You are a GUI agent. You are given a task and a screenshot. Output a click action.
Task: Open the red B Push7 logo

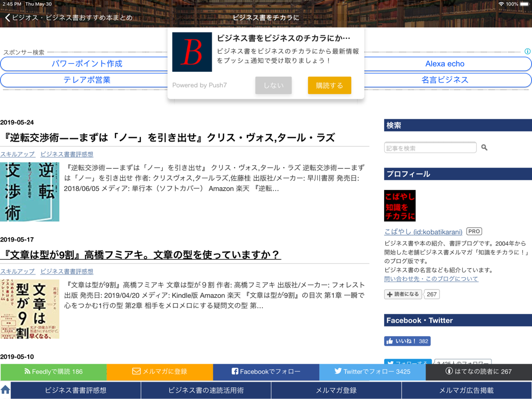tap(192, 52)
